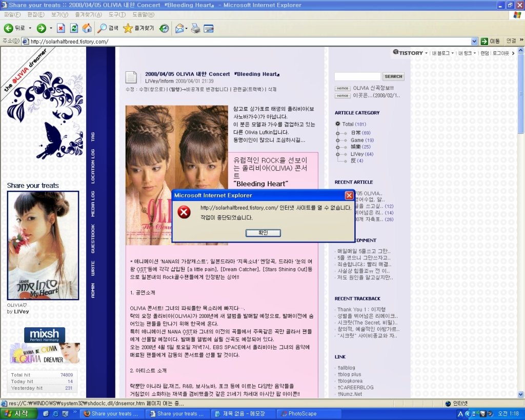Open the 편집(E) menu
Viewport: 525px width, 420px height.
click(x=35, y=15)
